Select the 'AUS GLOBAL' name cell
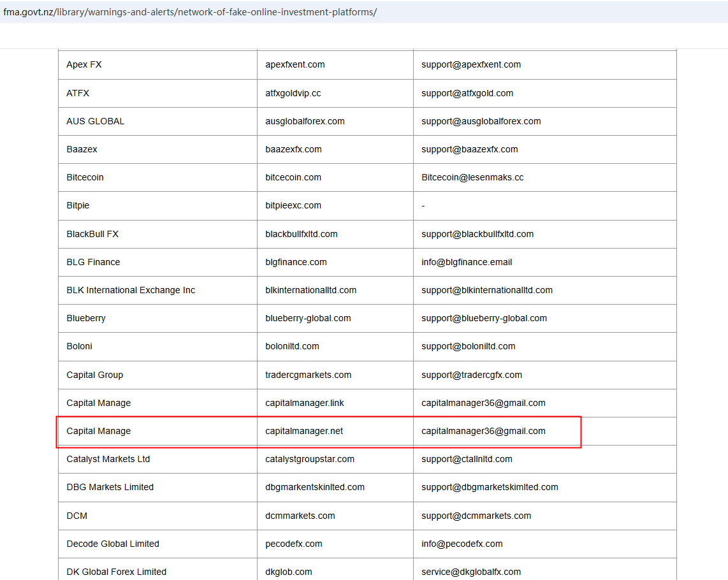 [158, 121]
